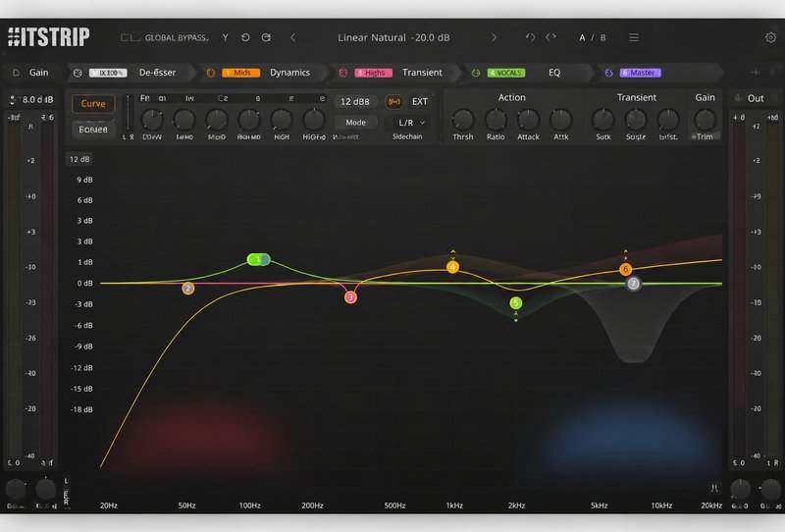Viewport: 785px width, 532px height.
Task: Click the 1kHz frequency axis label
Action: point(454,505)
